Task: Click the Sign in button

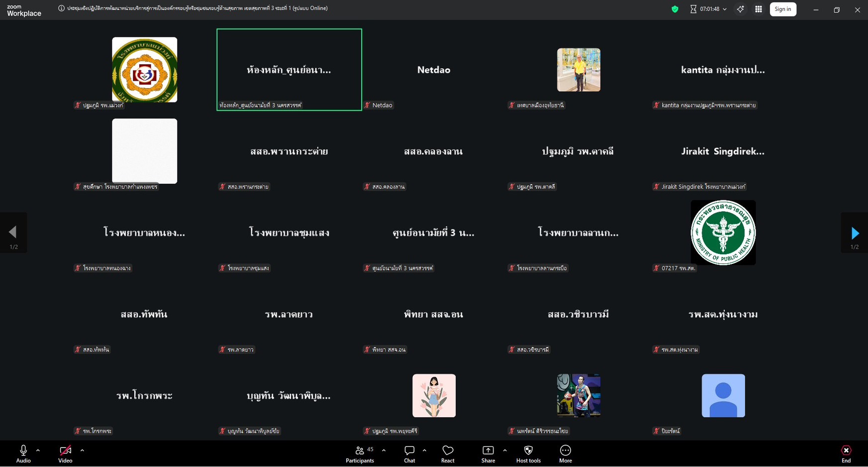Action: pyautogui.click(x=782, y=9)
